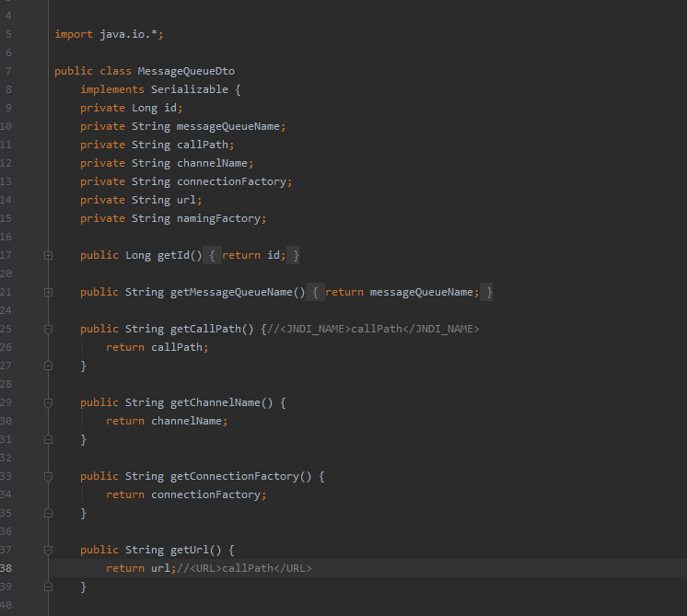687x616 pixels.
Task: Click the getConnectionFactory() method name
Action: click(x=235, y=476)
